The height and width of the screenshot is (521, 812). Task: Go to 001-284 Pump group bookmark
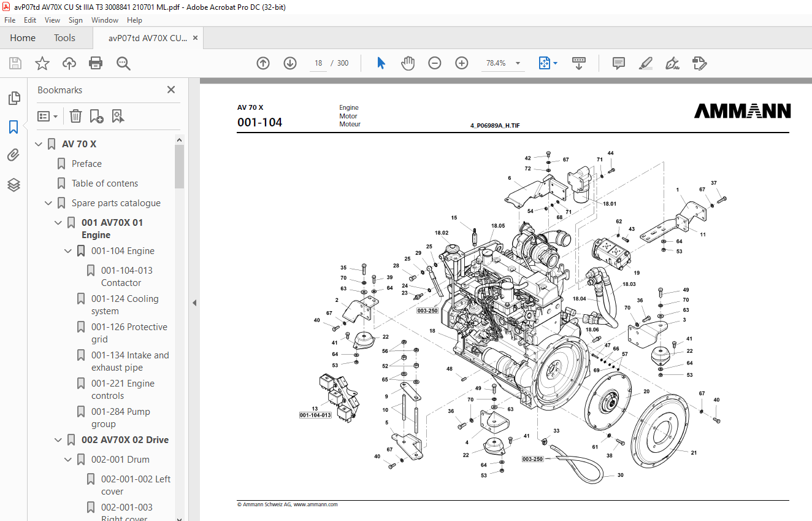pos(121,418)
